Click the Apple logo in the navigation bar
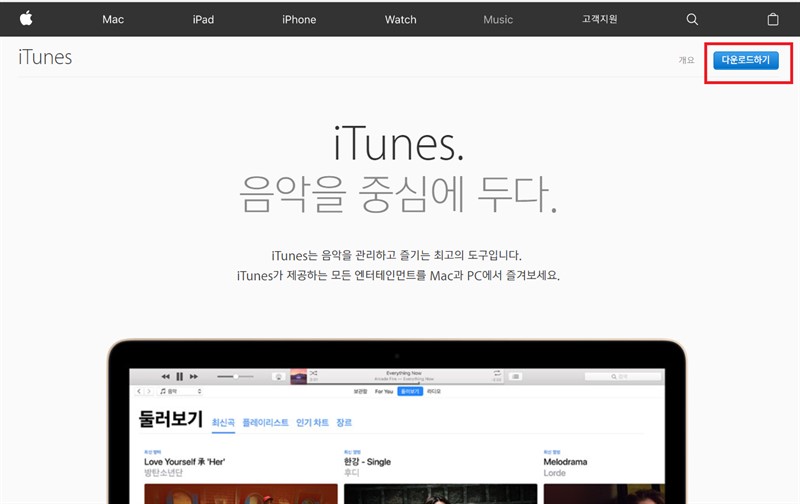The width and height of the screenshot is (800, 504). (26, 19)
